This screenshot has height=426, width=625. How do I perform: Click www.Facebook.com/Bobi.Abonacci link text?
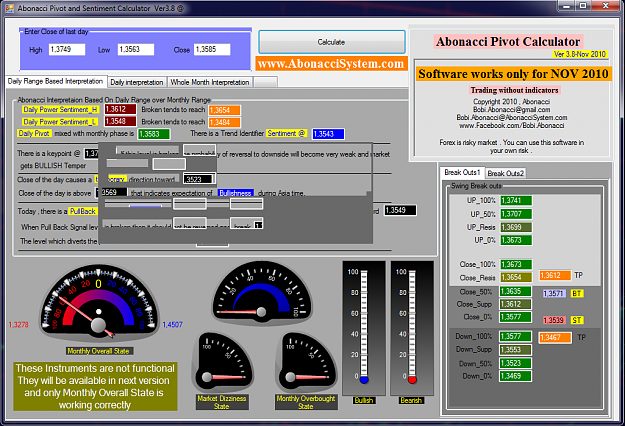point(511,126)
